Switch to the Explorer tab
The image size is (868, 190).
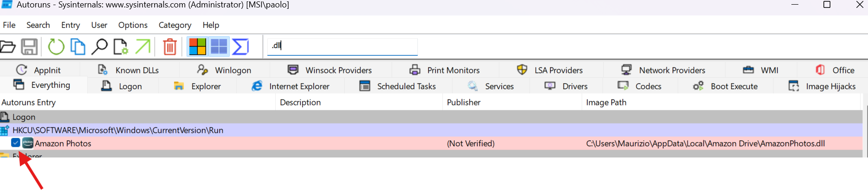(197, 86)
